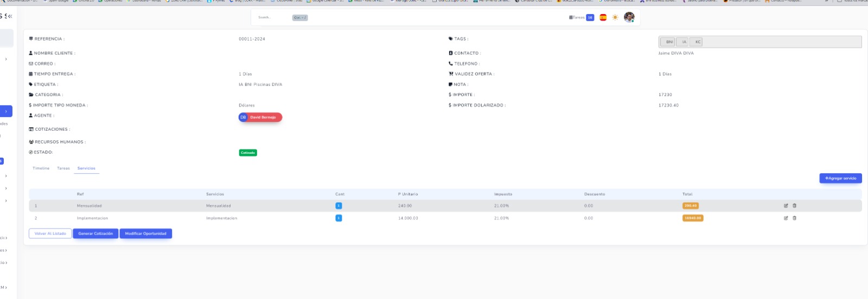The image size is (868, 299).
Task: Expand the bottom sidebar chevron item
Action: (x=6, y=288)
